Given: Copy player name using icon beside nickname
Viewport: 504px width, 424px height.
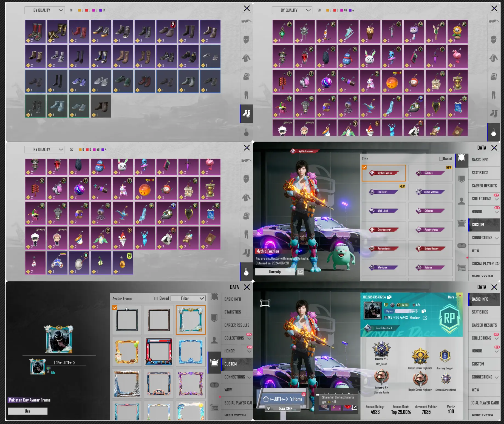Looking at the screenshot, I should [x=424, y=311].
